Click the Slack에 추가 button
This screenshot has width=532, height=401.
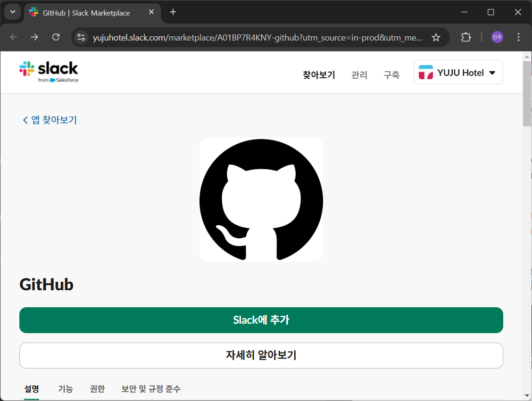point(261,320)
